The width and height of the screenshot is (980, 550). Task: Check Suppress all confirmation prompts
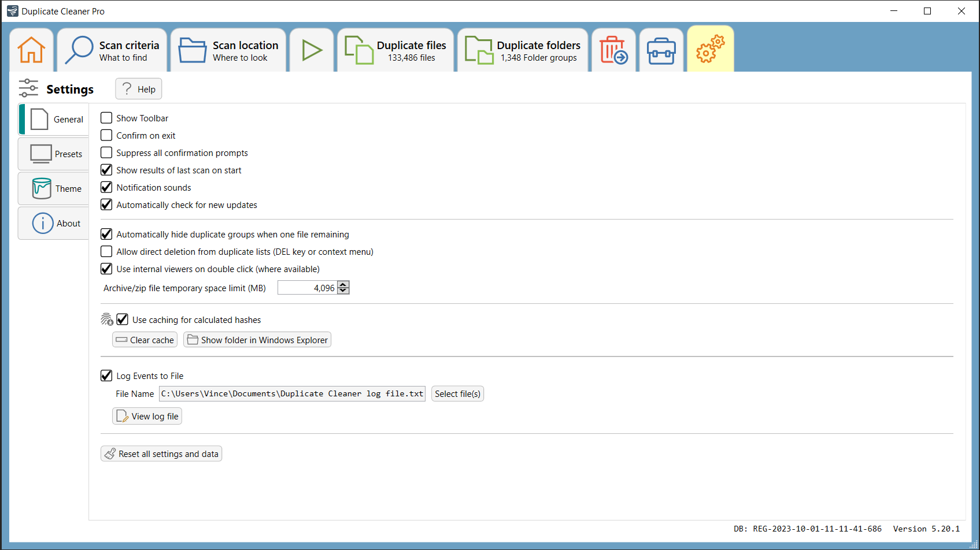coord(106,153)
